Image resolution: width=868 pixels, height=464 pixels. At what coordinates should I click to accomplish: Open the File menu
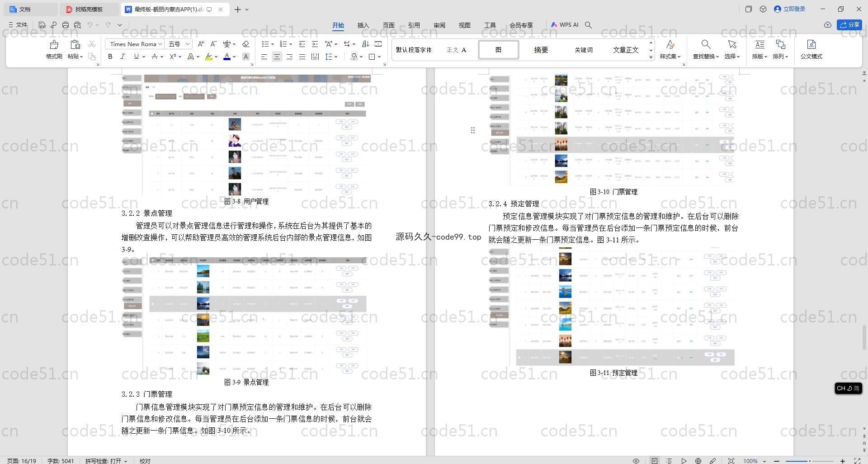[x=18, y=25]
